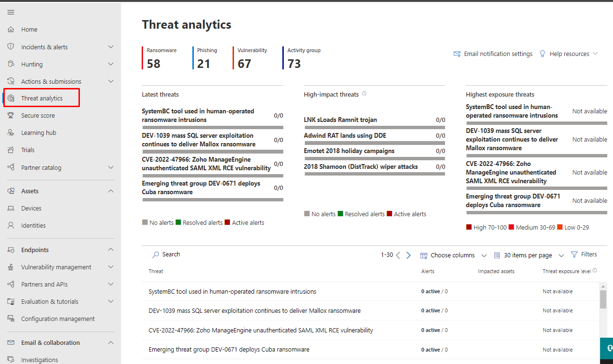Click the info icon beside High-impact threats
Screen dimensions: 613x364
click(364, 94)
